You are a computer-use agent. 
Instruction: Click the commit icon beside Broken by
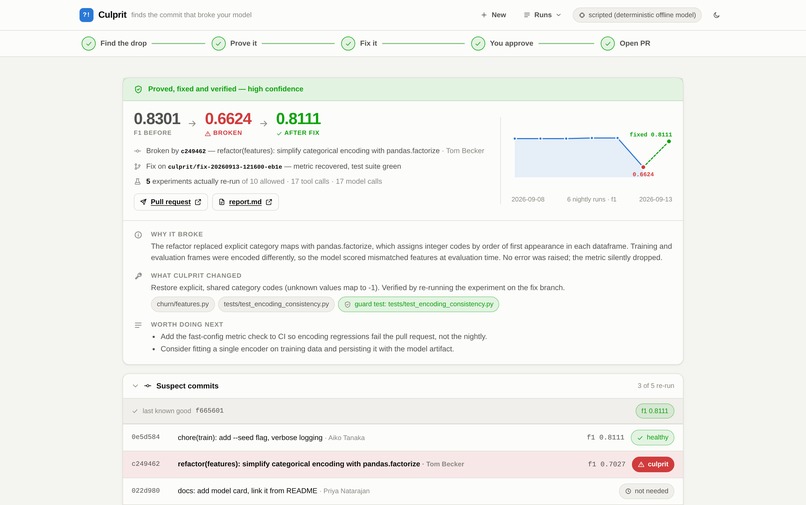coord(137,151)
